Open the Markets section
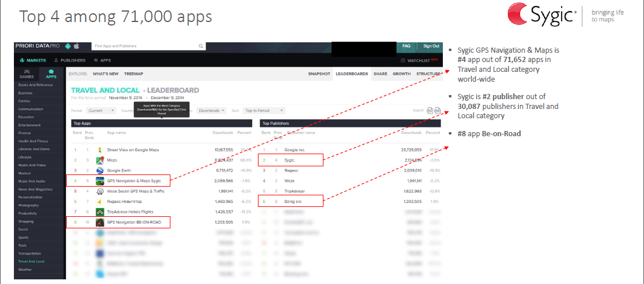Image resolution: width=644 pixels, height=284 pixels. pos(33,60)
